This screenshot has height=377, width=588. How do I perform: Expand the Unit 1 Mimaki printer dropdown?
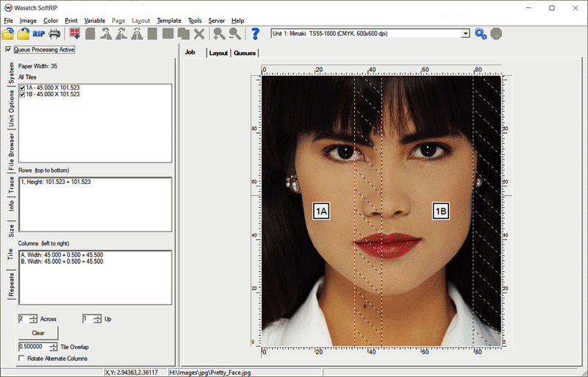465,34
